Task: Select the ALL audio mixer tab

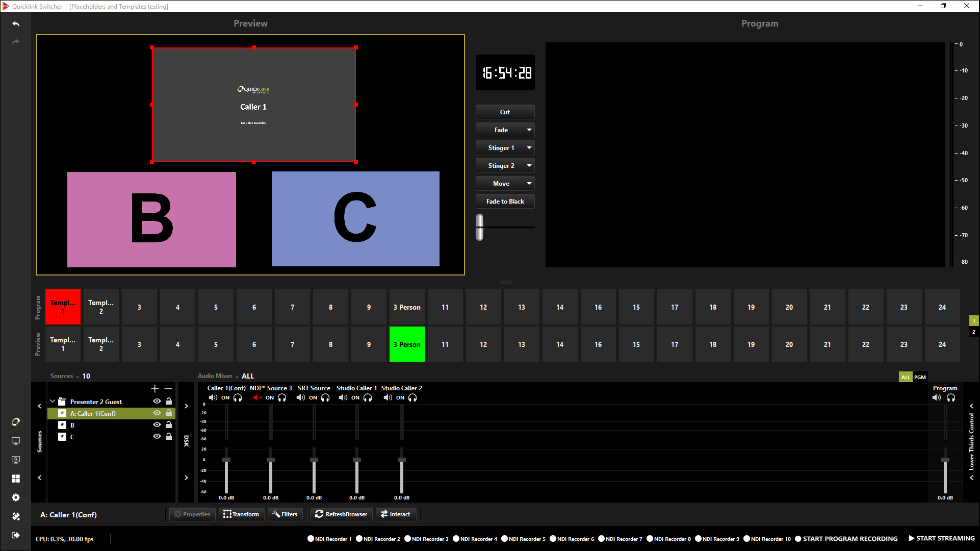Action: point(905,377)
